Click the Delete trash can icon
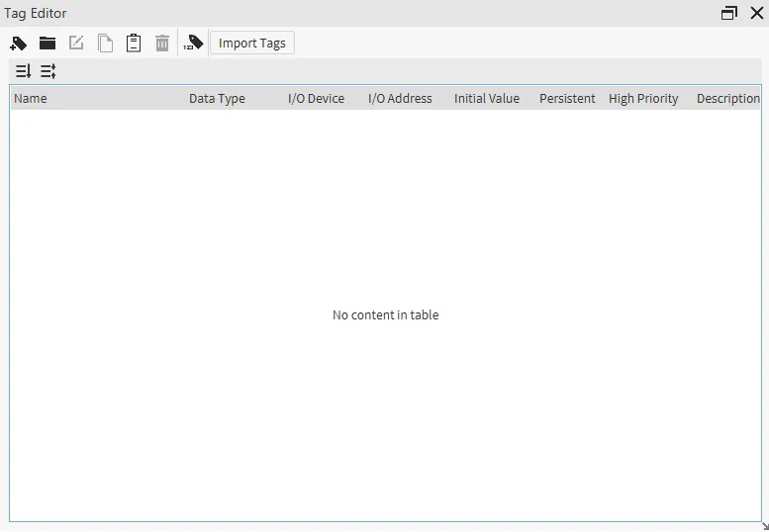The height and width of the screenshot is (532, 769). (162, 44)
